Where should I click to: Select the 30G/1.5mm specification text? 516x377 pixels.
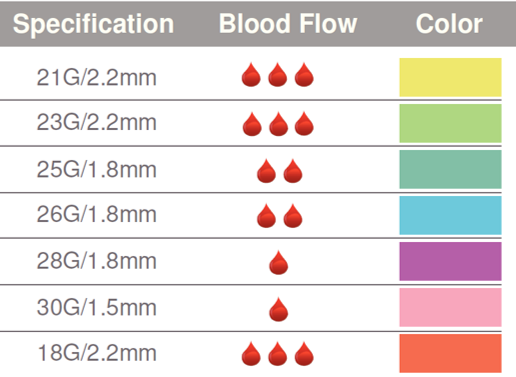[x=97, y=307]
